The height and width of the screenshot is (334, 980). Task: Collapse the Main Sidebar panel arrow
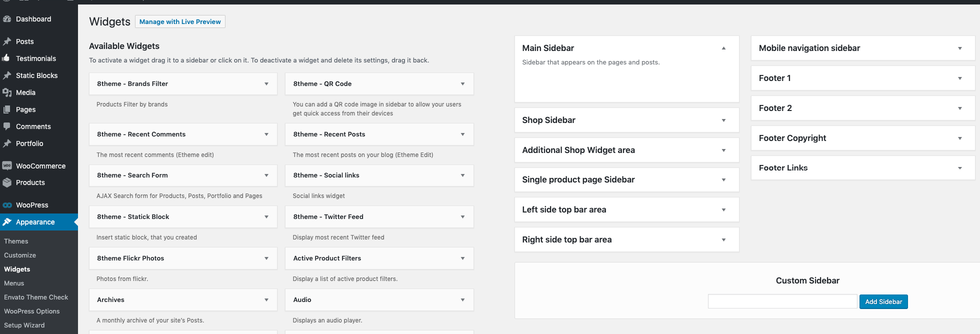[x=723, y=48]
